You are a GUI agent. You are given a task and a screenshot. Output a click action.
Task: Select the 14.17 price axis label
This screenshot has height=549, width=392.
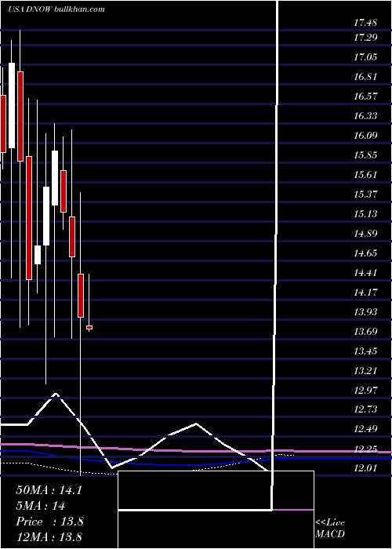pos(365,292)
